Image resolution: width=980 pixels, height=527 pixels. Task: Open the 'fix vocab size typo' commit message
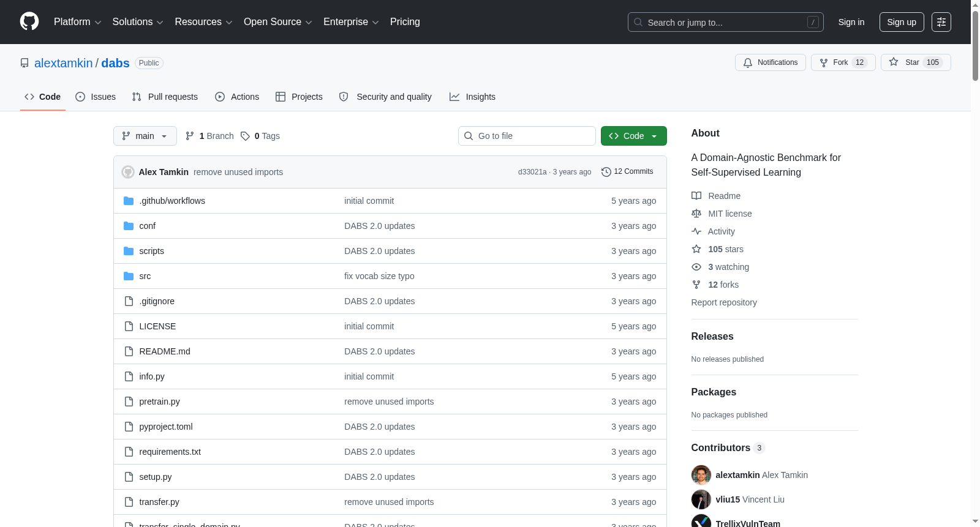point(379,276)
